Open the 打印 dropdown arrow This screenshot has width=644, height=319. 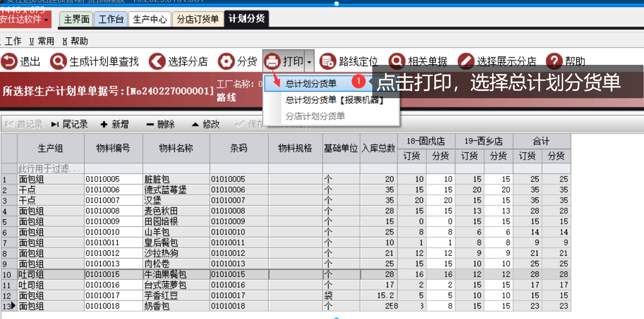pyautogui.click(x=309, y=62)
